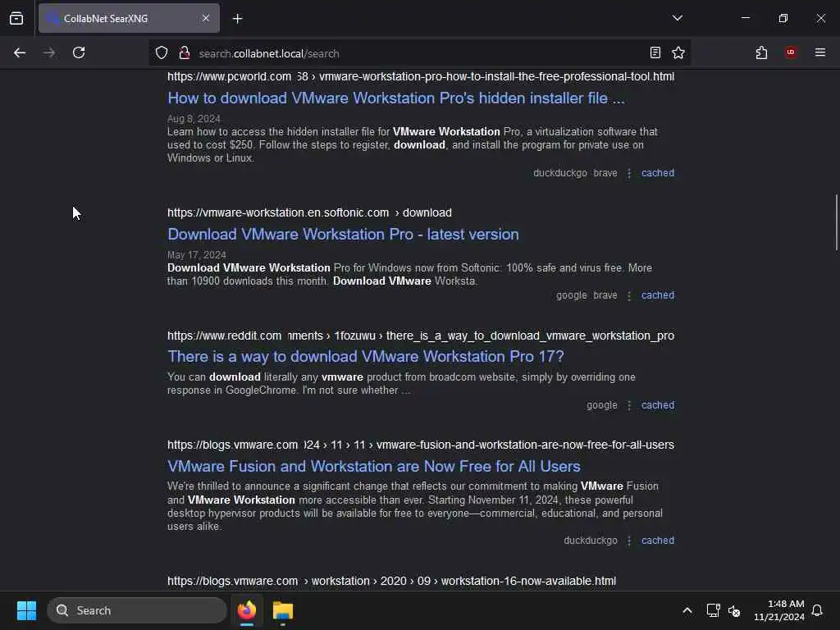This screenshot has width=840, height=630.
Task: Open the Firefox View icon
Action: point(16,18)
